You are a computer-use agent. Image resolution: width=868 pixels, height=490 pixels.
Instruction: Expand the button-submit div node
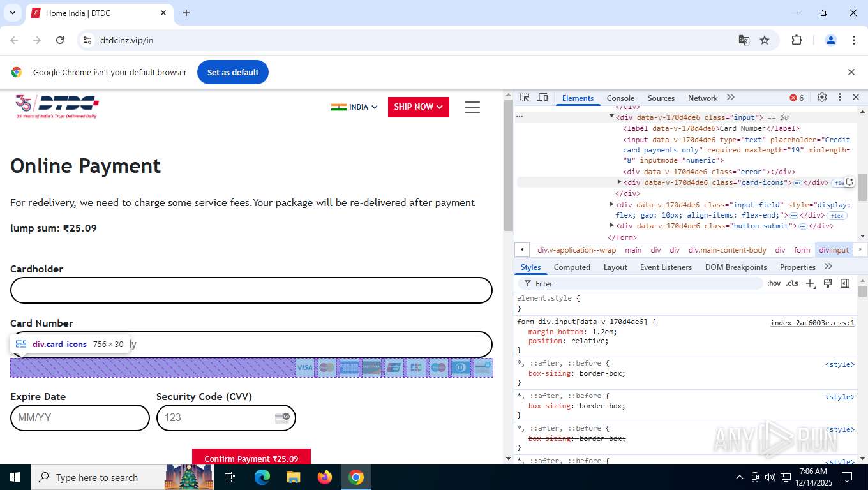tap(611, 226)
